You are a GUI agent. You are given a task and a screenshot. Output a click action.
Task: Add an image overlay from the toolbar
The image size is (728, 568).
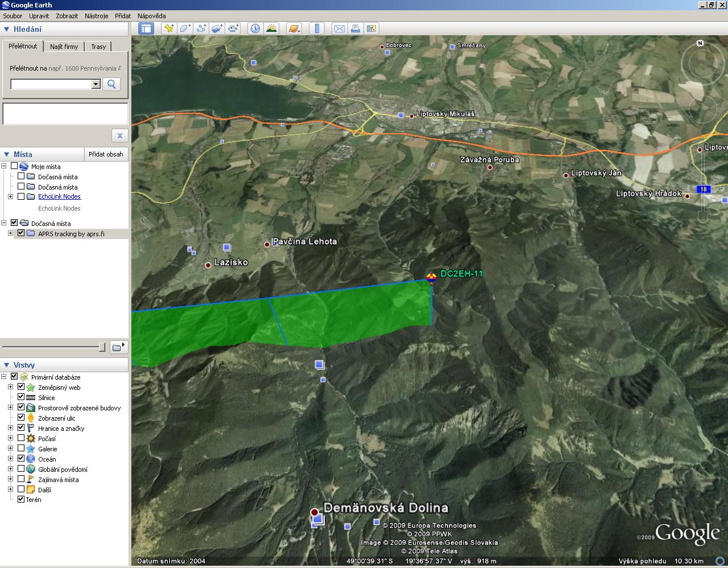click(217, 28)
